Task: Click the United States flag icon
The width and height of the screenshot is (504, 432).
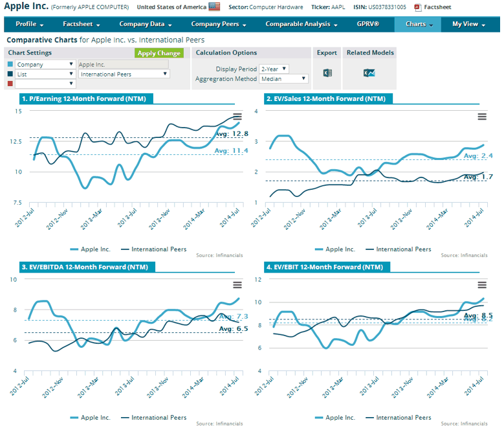Action: point(214,6)
